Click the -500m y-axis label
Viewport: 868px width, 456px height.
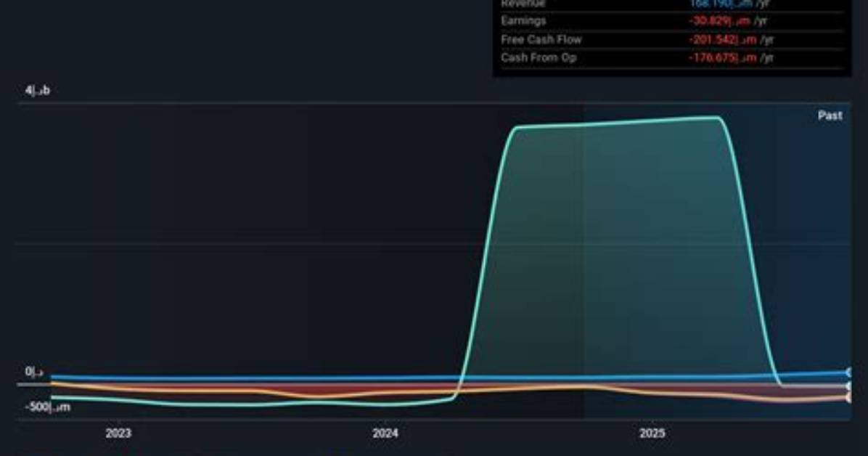tap(48, 407)
